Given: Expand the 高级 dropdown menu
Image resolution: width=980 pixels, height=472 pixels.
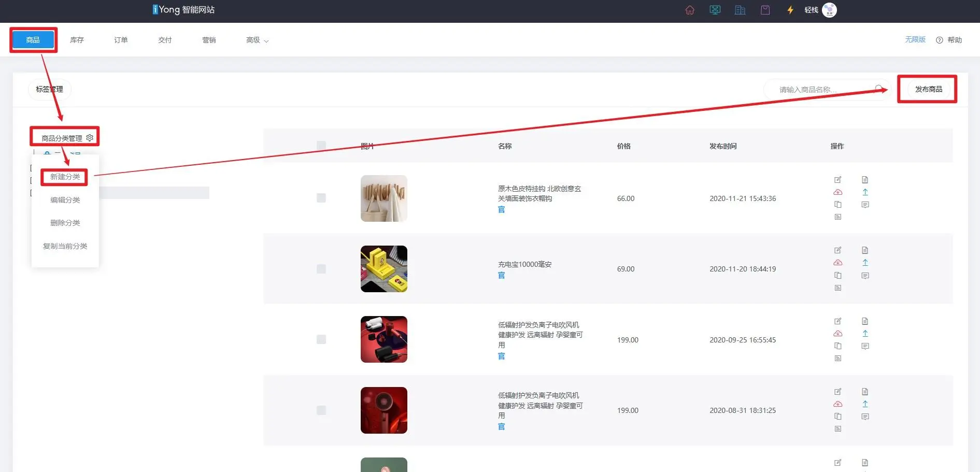Looking at the screenshot, I should (257, 40).
